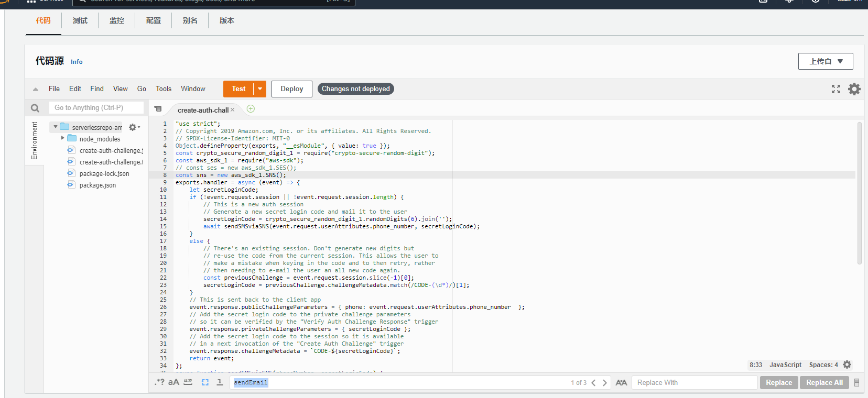
Task: Click cursor position 8:33 in status bar
Action: tap(756, 365)
